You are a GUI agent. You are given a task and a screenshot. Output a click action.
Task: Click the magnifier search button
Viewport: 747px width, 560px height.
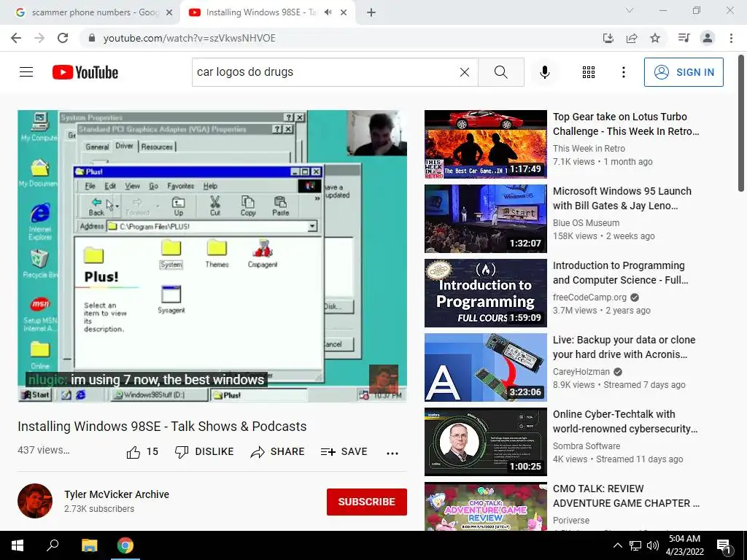500,72
